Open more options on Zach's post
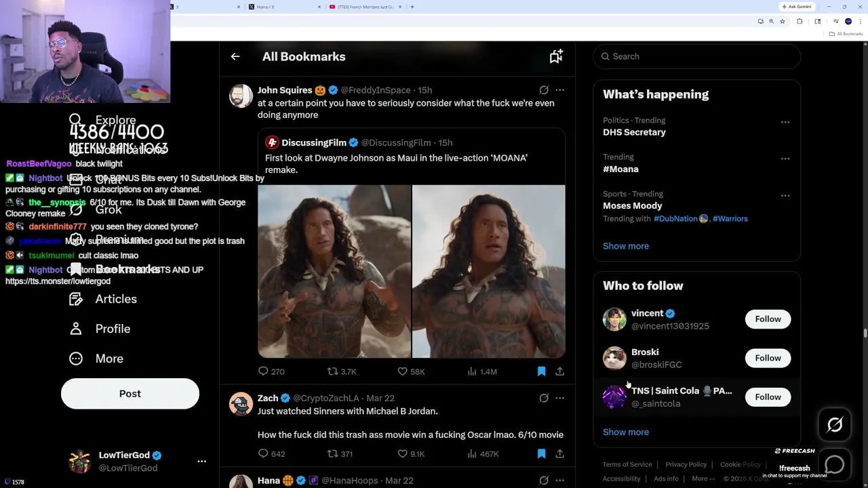 tap(559, 399)
